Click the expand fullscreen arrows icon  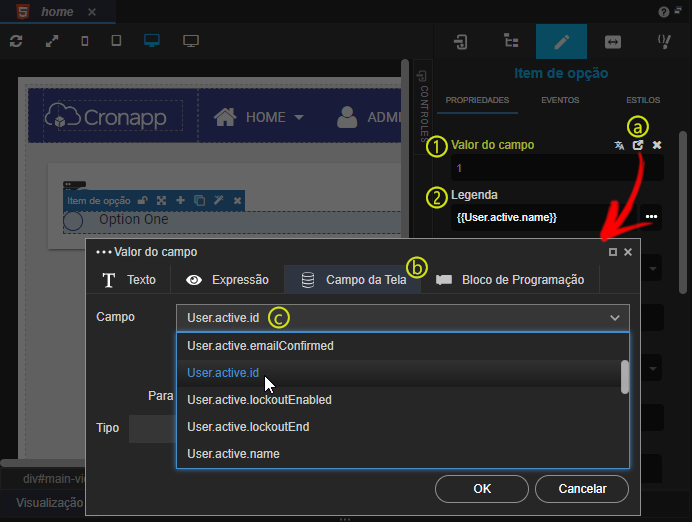(52, 41)
